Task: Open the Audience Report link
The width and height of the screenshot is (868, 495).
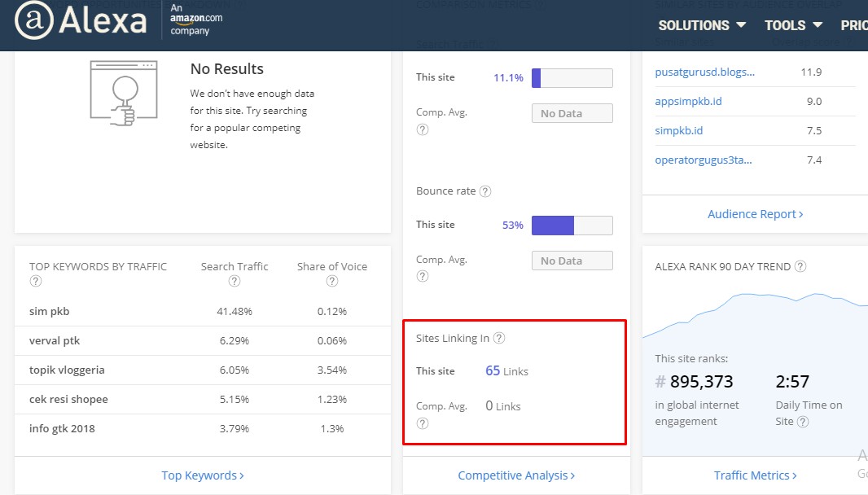Action: pyautogui.click(x=756, y=214)
